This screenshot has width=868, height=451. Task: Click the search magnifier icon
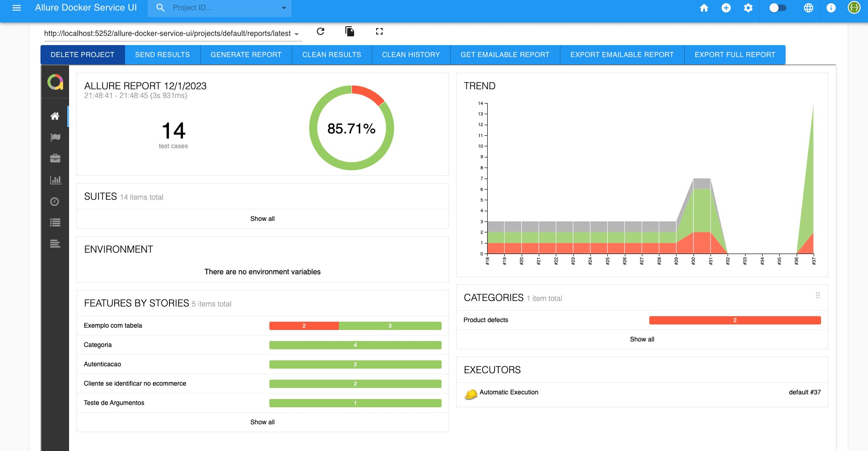coord(160,8)
